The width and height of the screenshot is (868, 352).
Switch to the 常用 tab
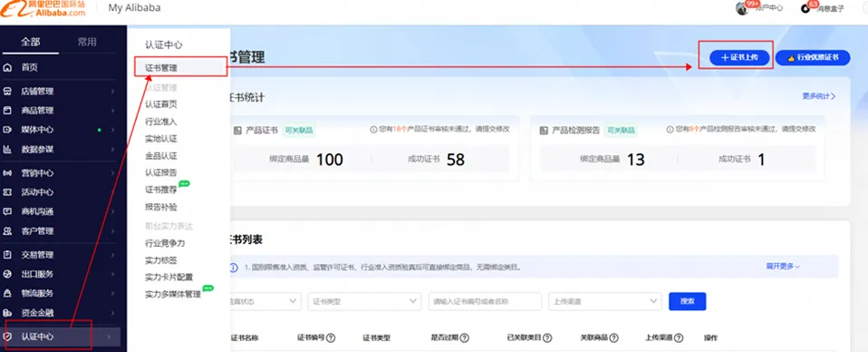[88, 42]
